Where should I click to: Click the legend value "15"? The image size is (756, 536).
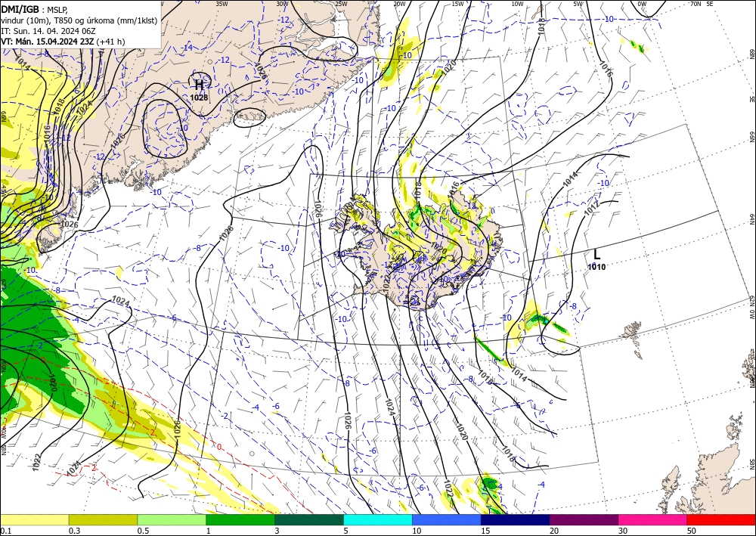(485, 531)
